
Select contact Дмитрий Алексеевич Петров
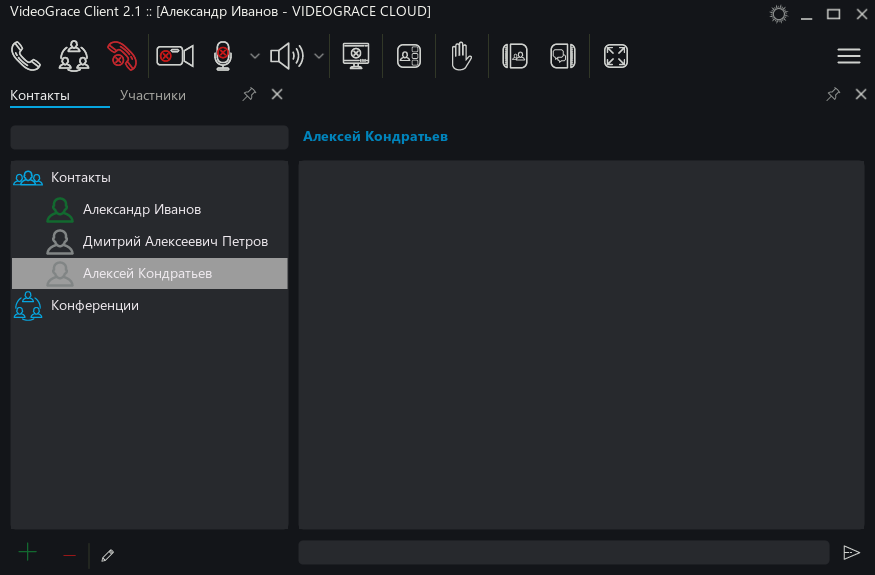click(175, 241)
